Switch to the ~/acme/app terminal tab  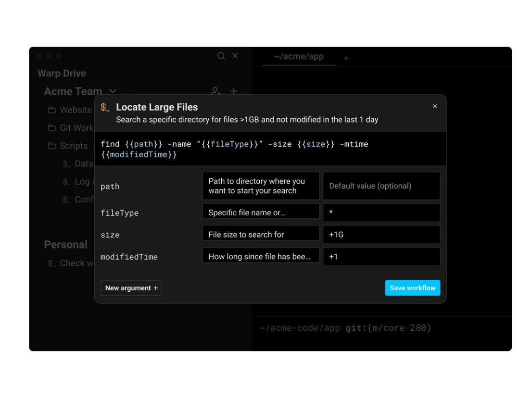(299, 56)
